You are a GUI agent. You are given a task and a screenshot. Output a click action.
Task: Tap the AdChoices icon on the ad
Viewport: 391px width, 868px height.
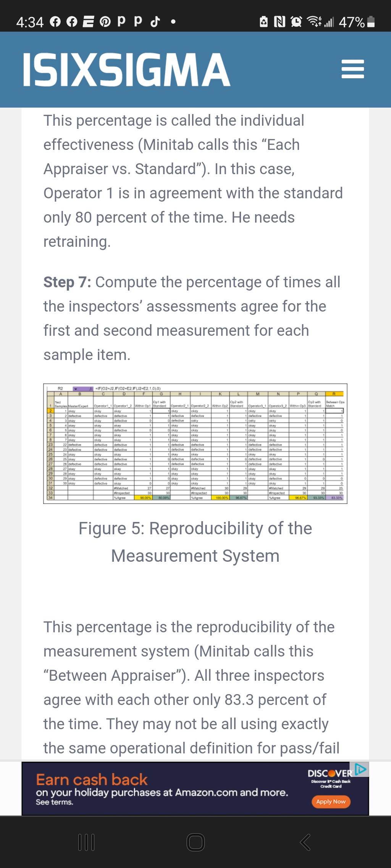361,769
